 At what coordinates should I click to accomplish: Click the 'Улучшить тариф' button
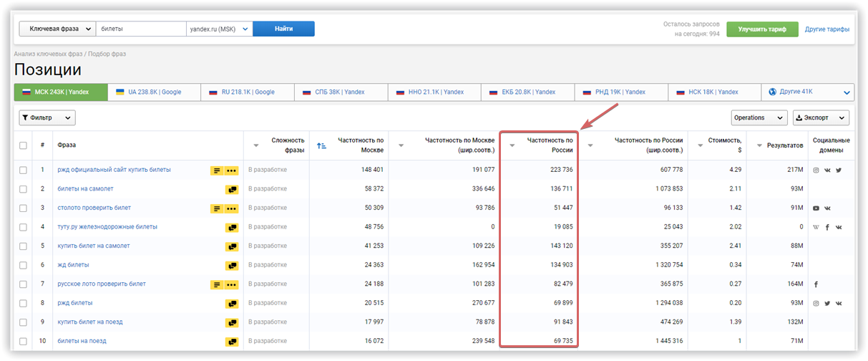click(x=762, y=29)
